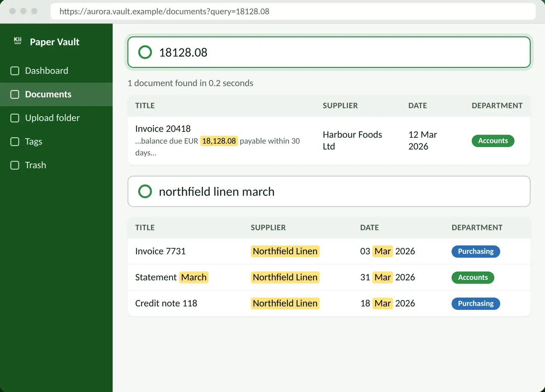This screenshot has height=392, width=545.
Task: Click the northfield linen march search field
Action: (x=329, y=192)
